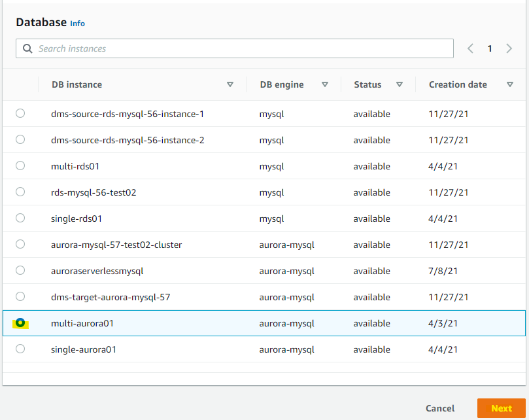Choose aurora-mysql-57-test02-cluster radio button
The width and height of the screenshot is (529, 420).
(20, 244)
